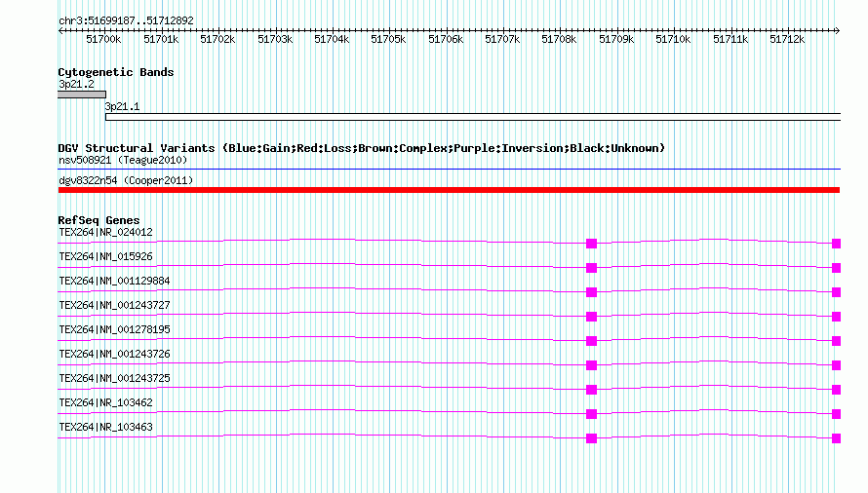Click the 51704k ruler tick label

coord(332,39)
